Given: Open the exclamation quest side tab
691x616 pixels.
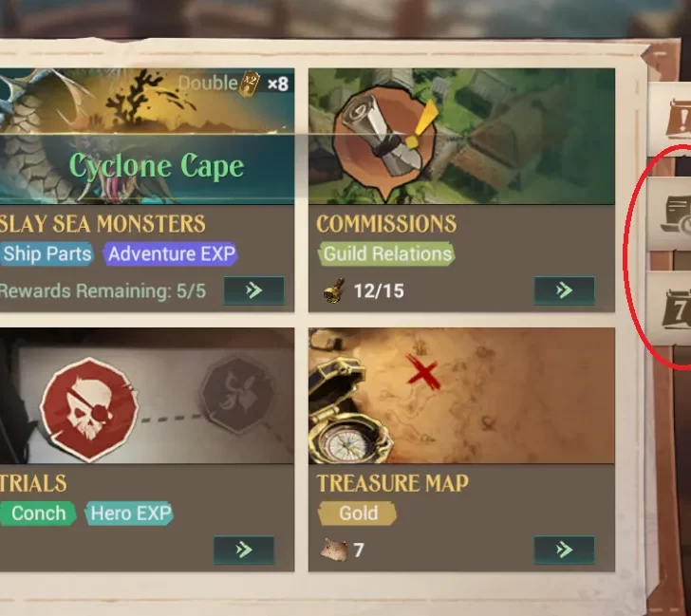Looking at the screenshot, I should tap(678, 119).
